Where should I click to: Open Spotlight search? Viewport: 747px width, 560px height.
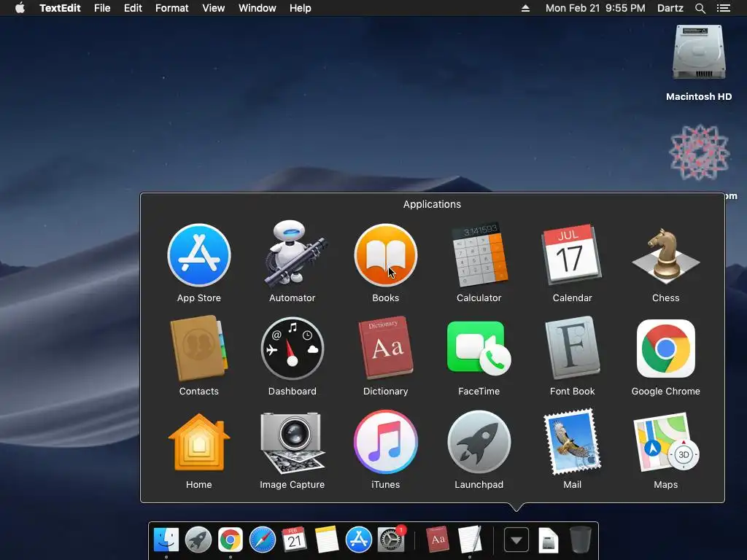tap(700, 8)
